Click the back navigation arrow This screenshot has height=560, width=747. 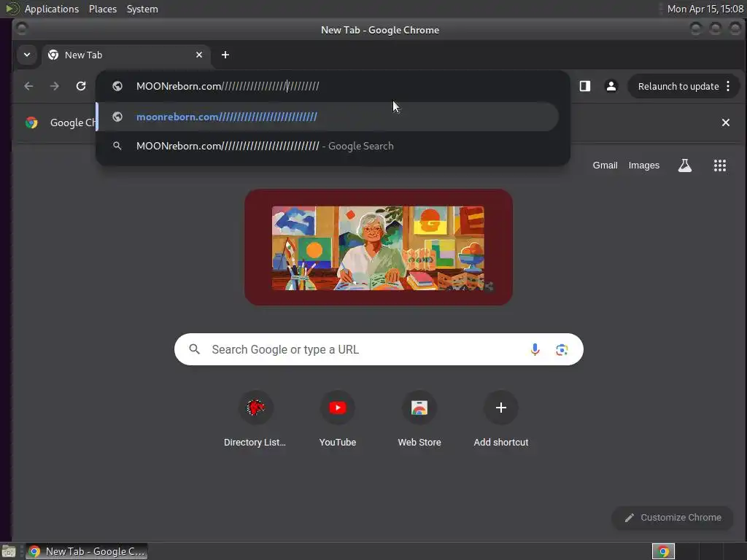[x=28, y=86]
